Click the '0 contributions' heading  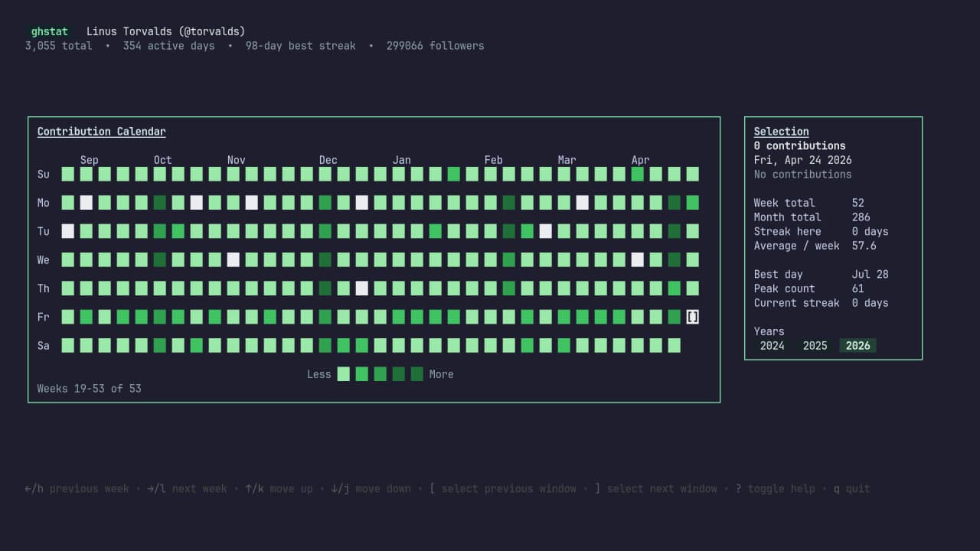click(799, 145)
